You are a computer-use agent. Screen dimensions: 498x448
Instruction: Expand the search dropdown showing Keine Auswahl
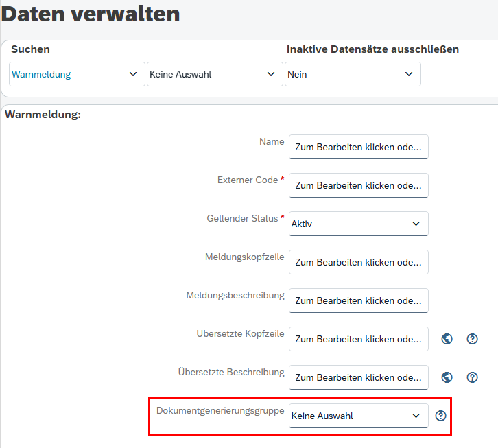[215, 74]
